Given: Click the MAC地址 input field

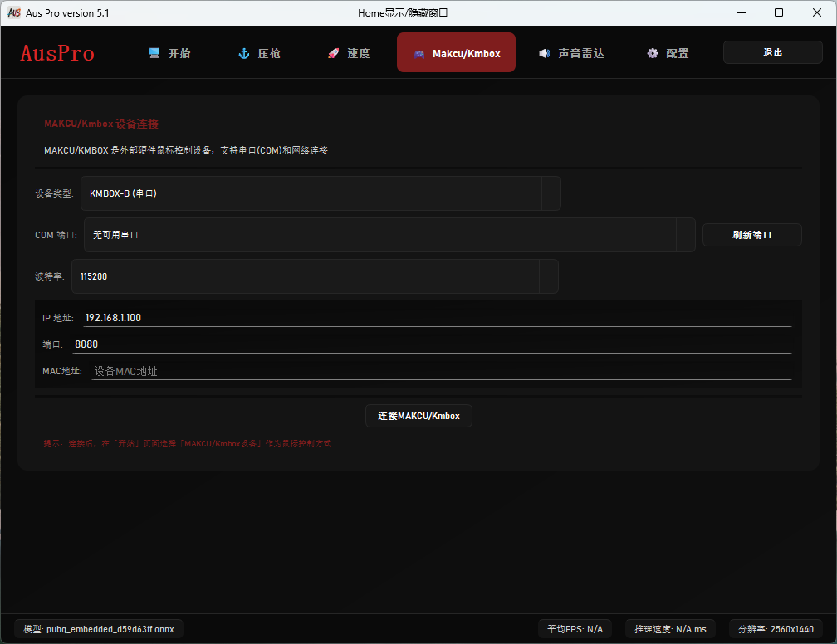Looking at the screenshot, I should [441, 371].
